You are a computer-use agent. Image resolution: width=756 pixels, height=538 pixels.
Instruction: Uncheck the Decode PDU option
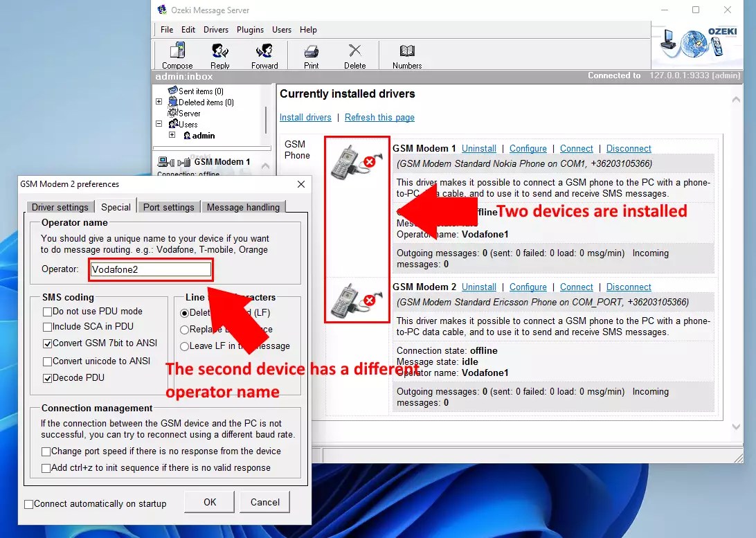(47, 379)
